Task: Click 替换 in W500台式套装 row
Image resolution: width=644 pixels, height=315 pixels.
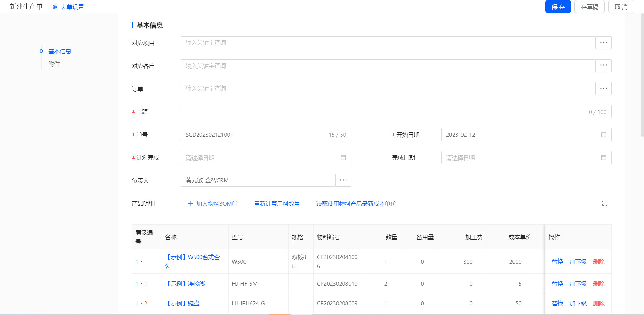Action: pyautogui.click(x=558, y=262)
